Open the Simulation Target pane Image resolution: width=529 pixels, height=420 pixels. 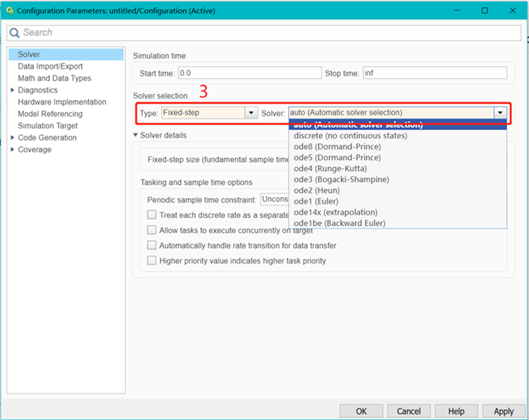[48, 126]
